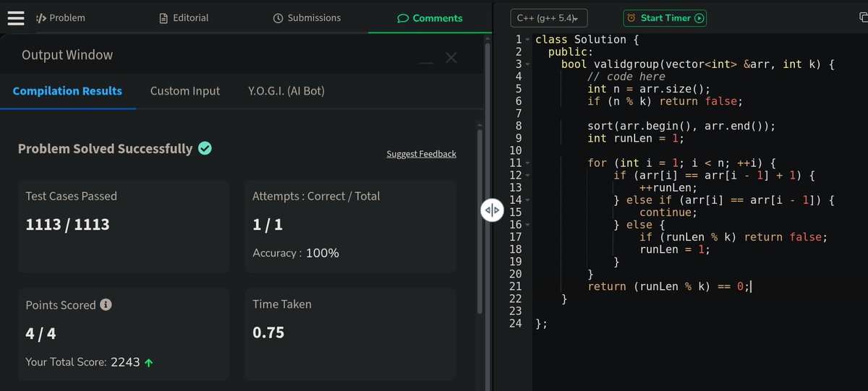Click the Suggest Feedback link
This screenshot has width=868, height=391.
coord(422,154)
